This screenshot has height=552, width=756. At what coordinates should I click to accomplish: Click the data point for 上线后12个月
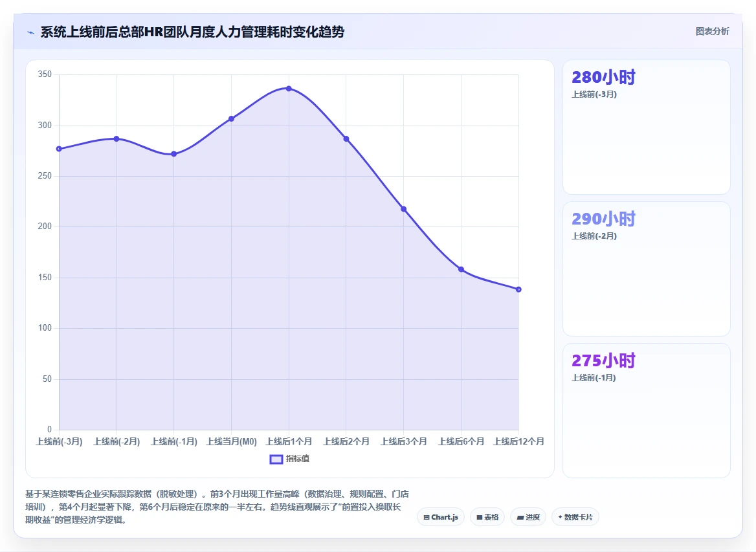click(x=518, y=289)
